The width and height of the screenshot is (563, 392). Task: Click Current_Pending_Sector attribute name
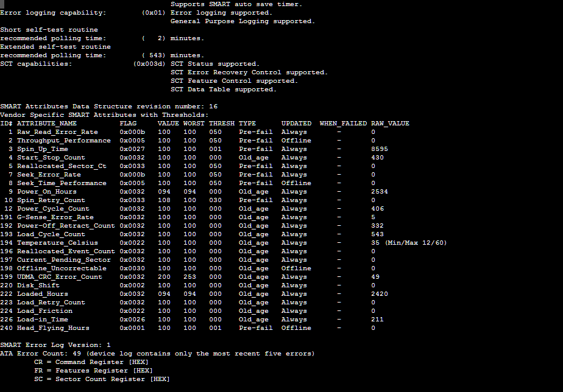click(64, 260)
